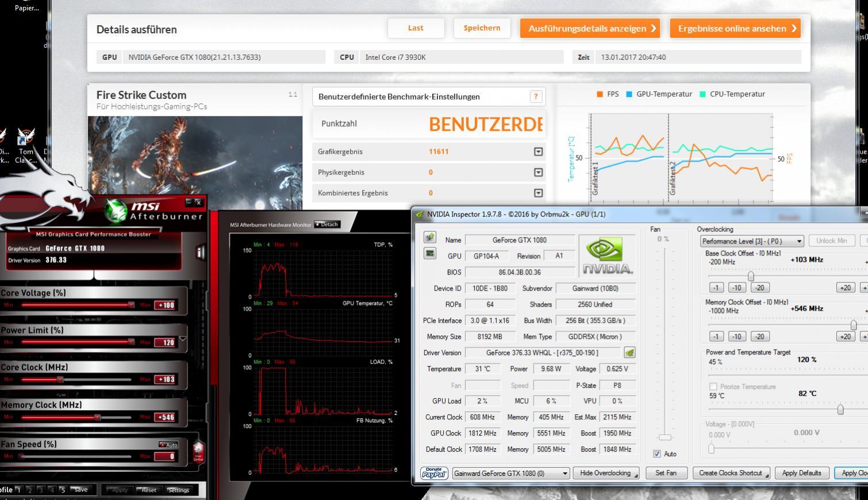Screen dimensions: 868x500
Task: Click base clock offset +20 button
Action: coord(845,288)
